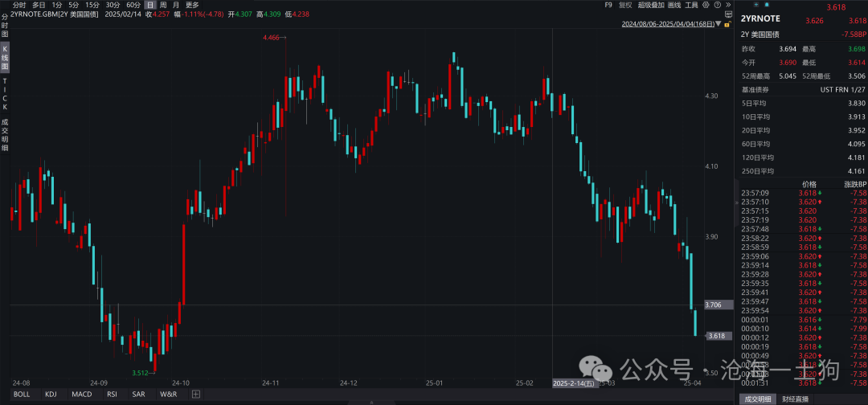Toggle the RSI indicator
The height and width of the screenshot is (405, 868).
tap(112, 394)
